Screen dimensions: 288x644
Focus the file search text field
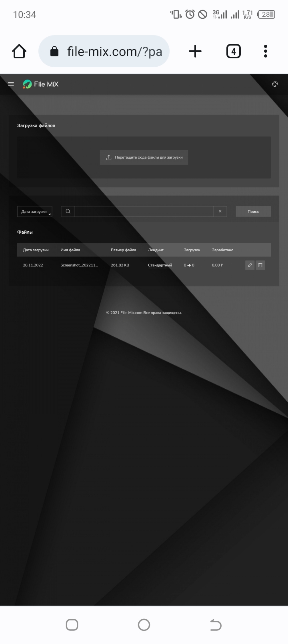pyautogui.click(x=144, y=211)
